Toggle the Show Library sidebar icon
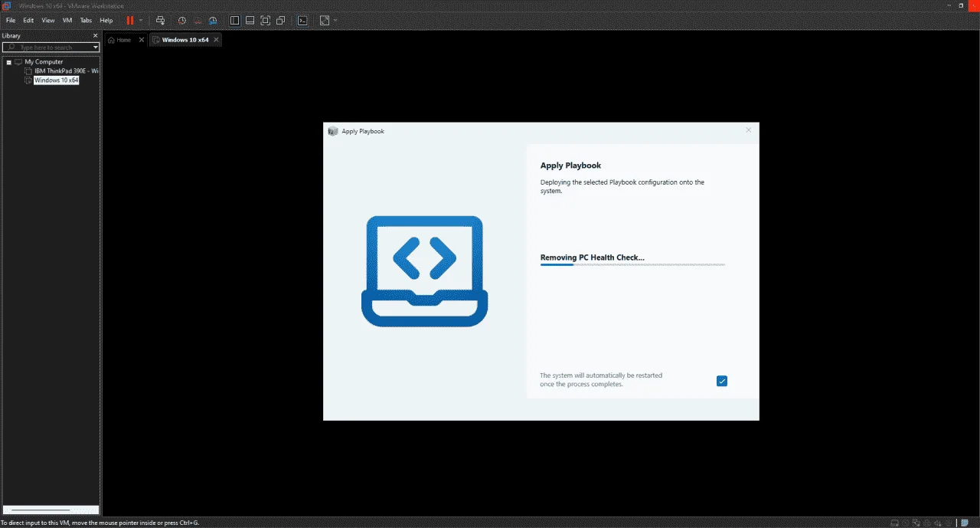Image resolution: width=980 pixels, height=528 pixels. [234, 21]
